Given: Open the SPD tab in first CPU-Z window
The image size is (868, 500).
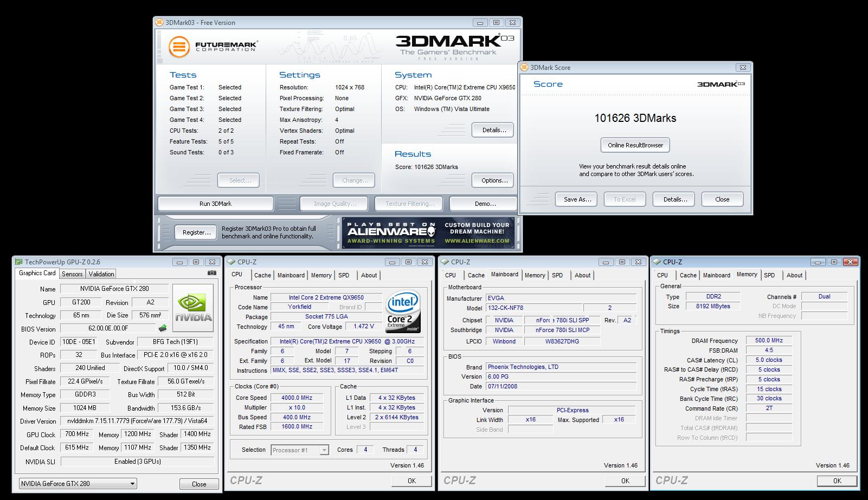Looking at the screenshot, I should point(344,275).
